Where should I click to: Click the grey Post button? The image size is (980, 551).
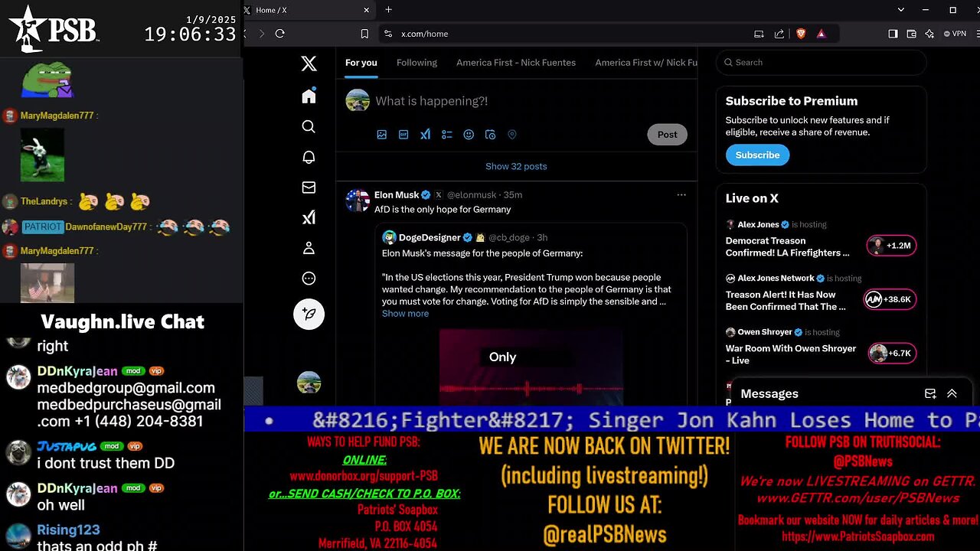coord(667,135)
